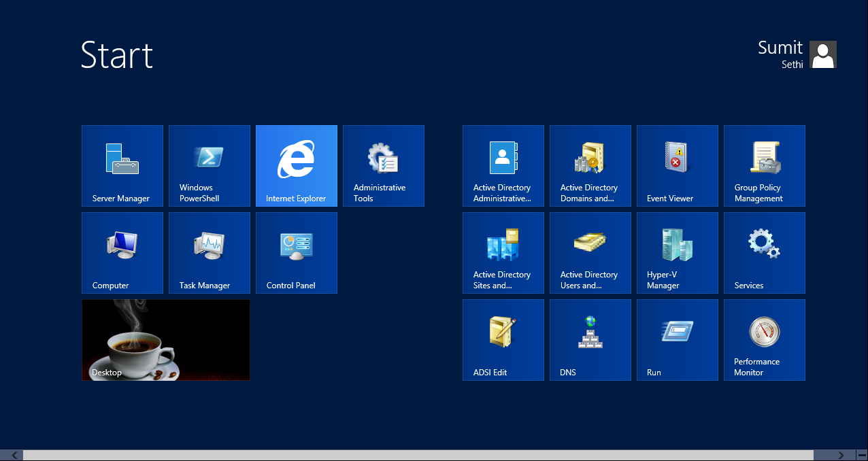Open Group Policy Management
This screenshot has height=461, width=868.
tap(764, 165)
